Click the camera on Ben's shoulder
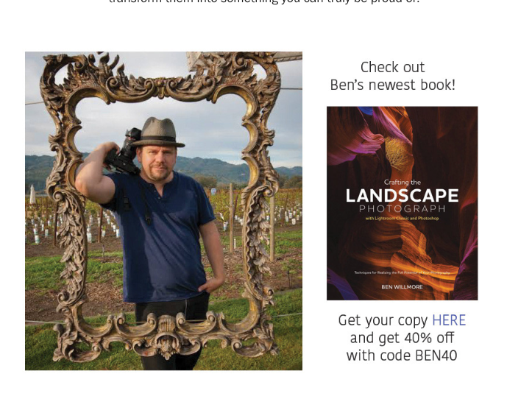 pyautogui.click(x=124, y=151)
